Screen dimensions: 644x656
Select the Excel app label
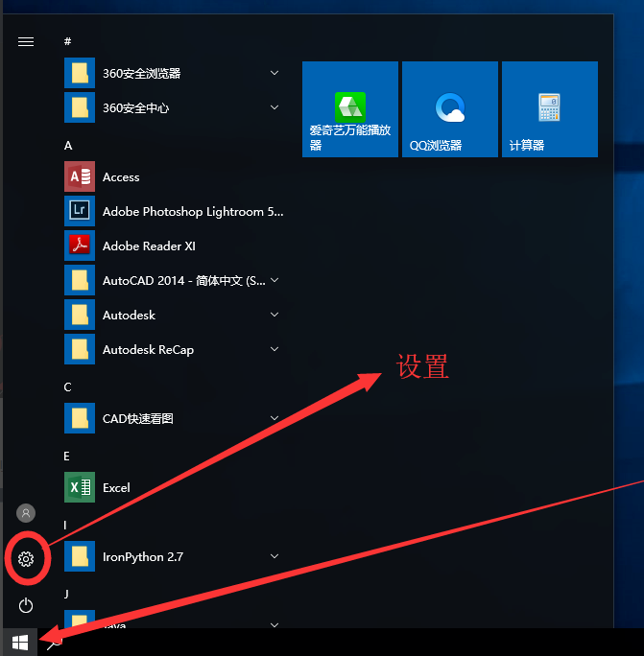(x=116, y=488)
